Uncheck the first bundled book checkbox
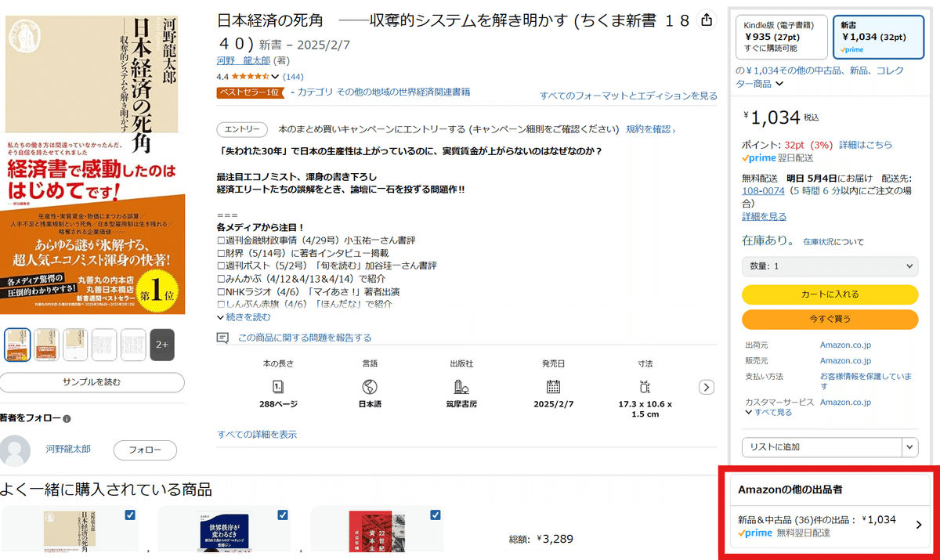Screen dimensions: 940x560 130,515
